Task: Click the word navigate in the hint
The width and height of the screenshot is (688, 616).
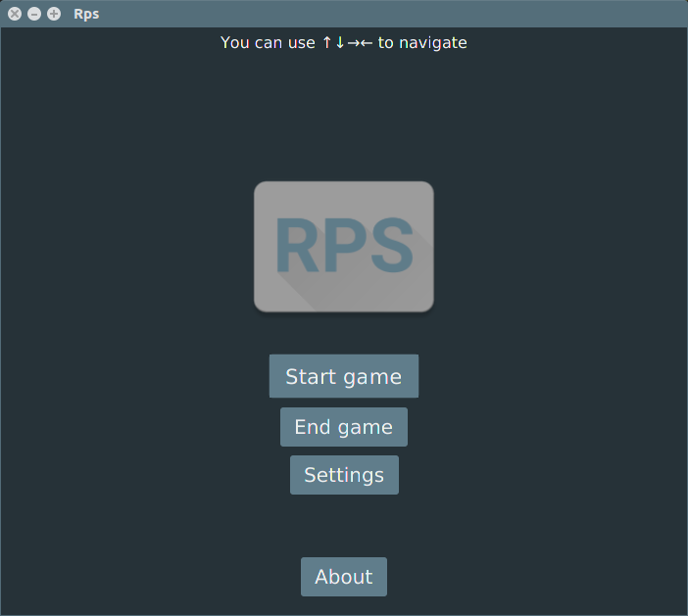Action: 433,43
